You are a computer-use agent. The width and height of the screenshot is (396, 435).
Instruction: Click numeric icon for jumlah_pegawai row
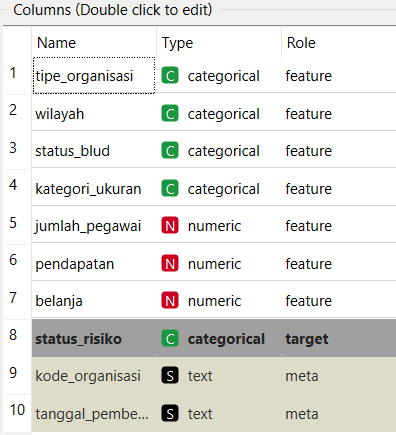(170, 225)
